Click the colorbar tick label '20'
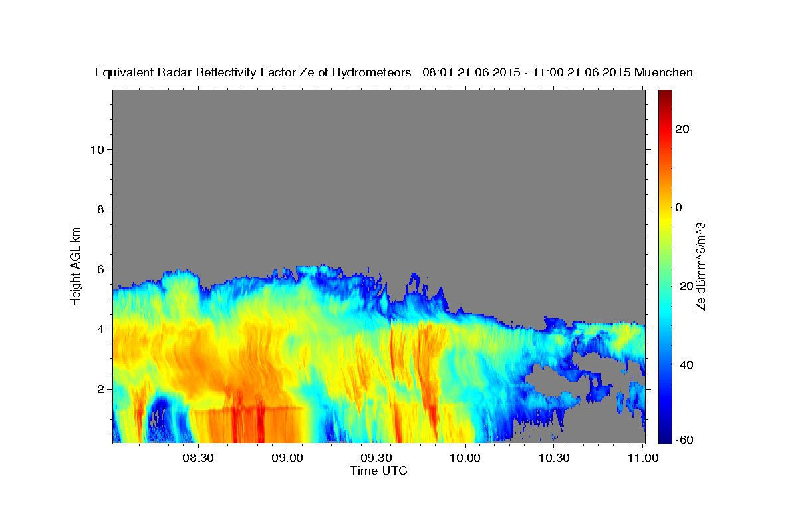This screenshot has width=798, height=532. (681, 128)
